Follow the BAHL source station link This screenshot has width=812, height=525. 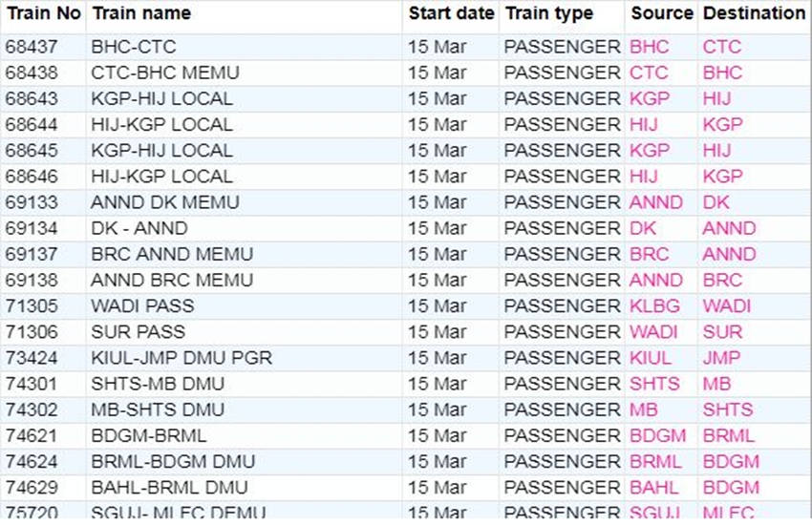tap(654, 487)
